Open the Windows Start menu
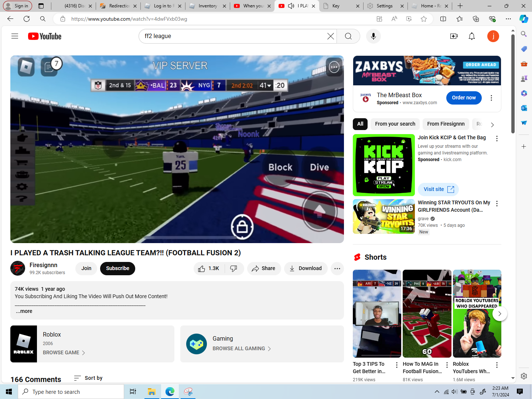 tap(9, 392)
